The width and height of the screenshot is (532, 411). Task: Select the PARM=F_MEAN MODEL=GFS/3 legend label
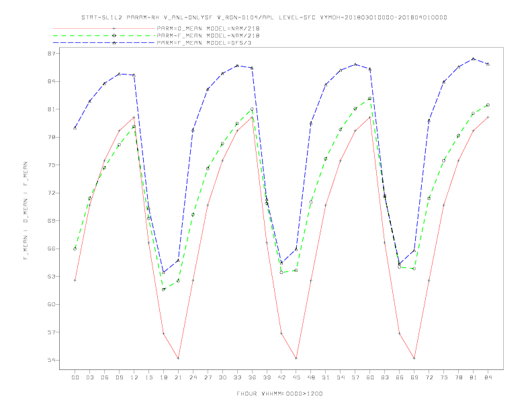tap(204, 43)
